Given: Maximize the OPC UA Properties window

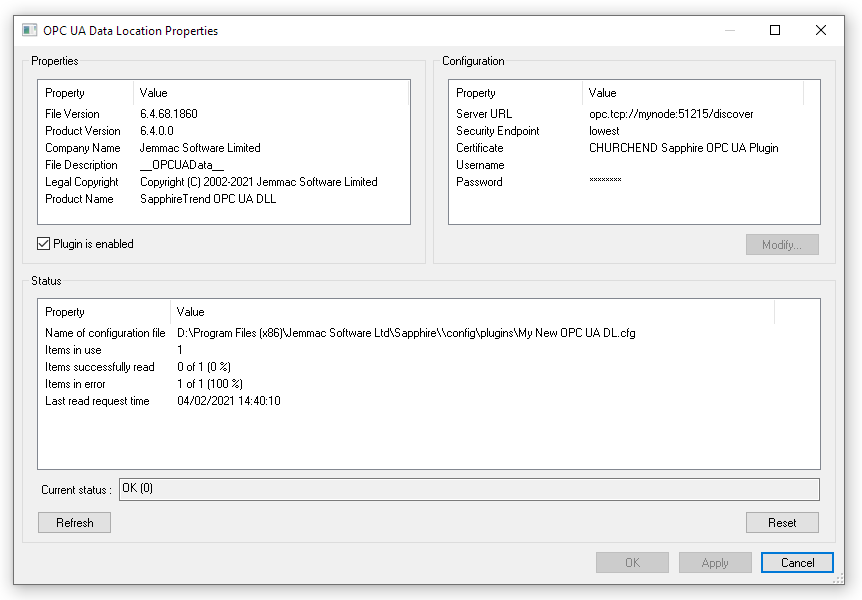Looking at the screenshot, I should pos(775,30).
